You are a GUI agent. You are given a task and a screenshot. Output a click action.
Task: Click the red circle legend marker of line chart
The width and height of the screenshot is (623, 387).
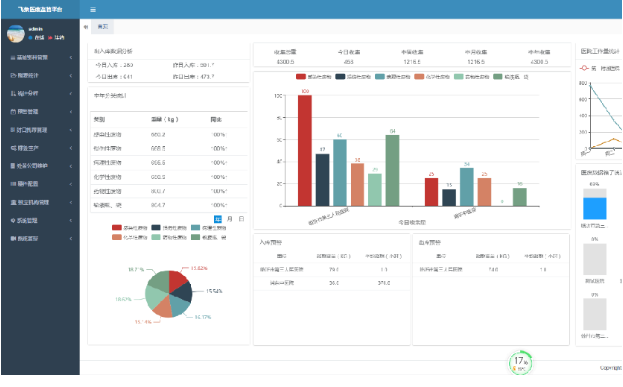click(x=584, y=68)
